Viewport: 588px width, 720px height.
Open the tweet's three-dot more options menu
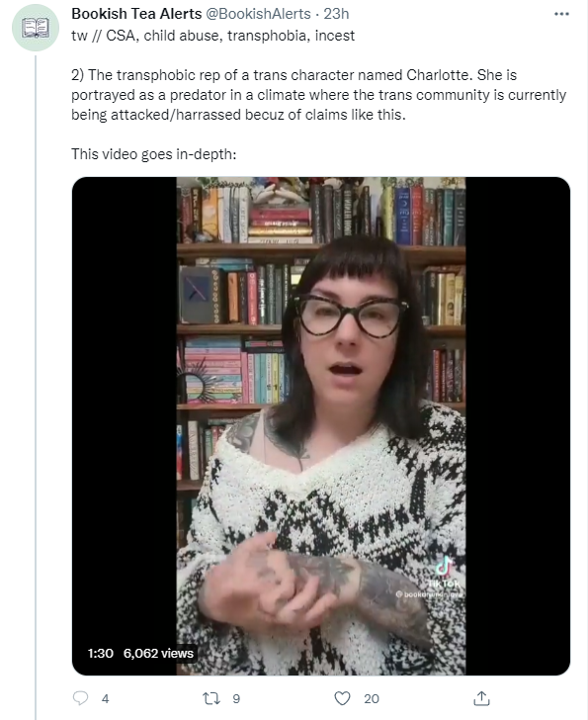pos(561,14)
